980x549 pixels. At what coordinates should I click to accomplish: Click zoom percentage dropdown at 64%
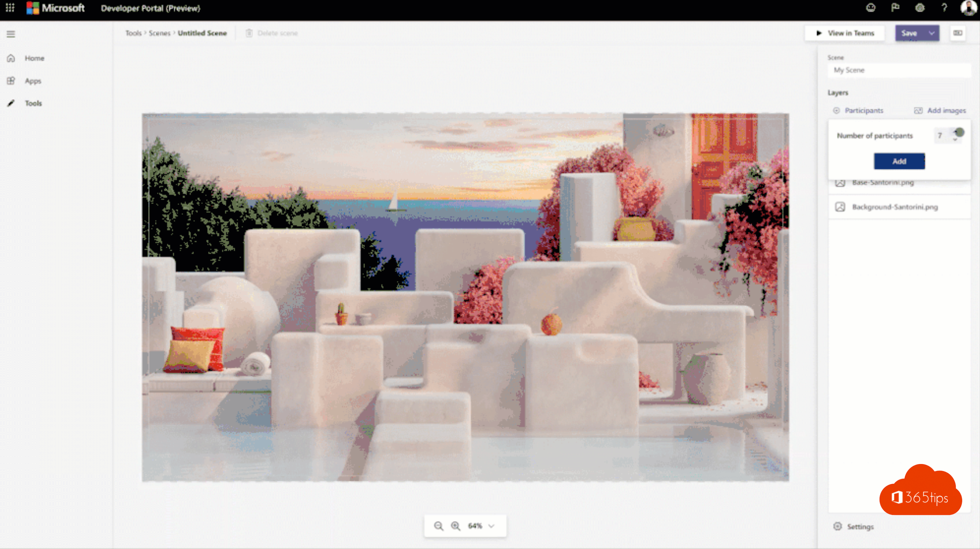click(481, 525)
